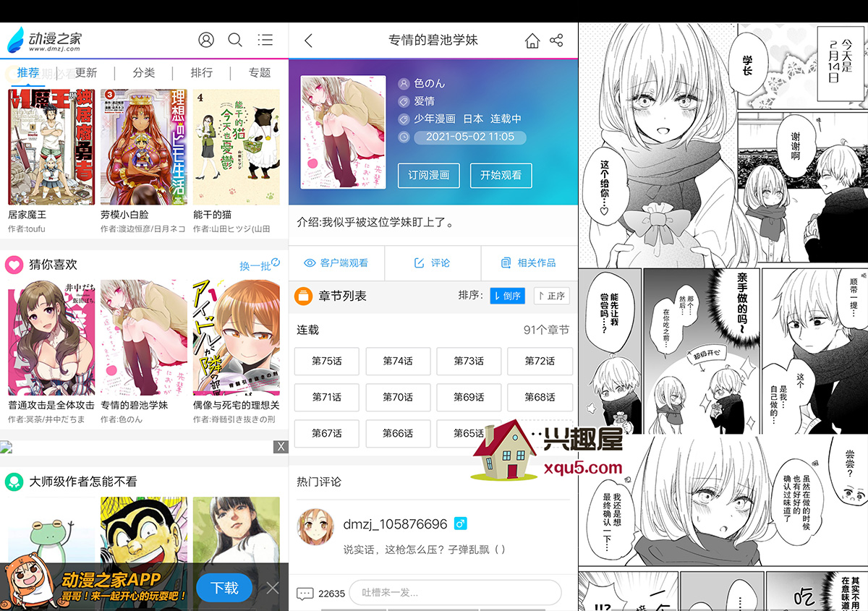This screenshot has height=611, width=868.
Task: Open 客户端观看
Action: tap(336, 262)
